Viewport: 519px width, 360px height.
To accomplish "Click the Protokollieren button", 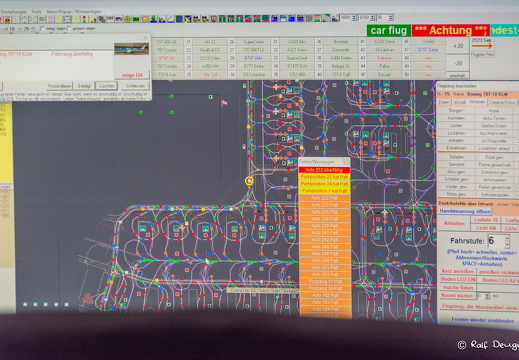I will point(60,86).
